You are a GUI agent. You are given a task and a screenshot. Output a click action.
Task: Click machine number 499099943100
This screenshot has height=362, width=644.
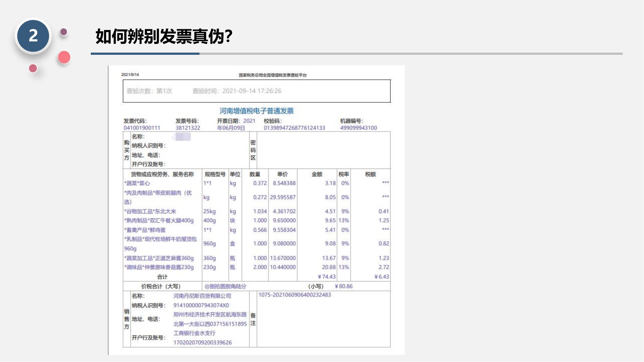(x=358, y=128)
